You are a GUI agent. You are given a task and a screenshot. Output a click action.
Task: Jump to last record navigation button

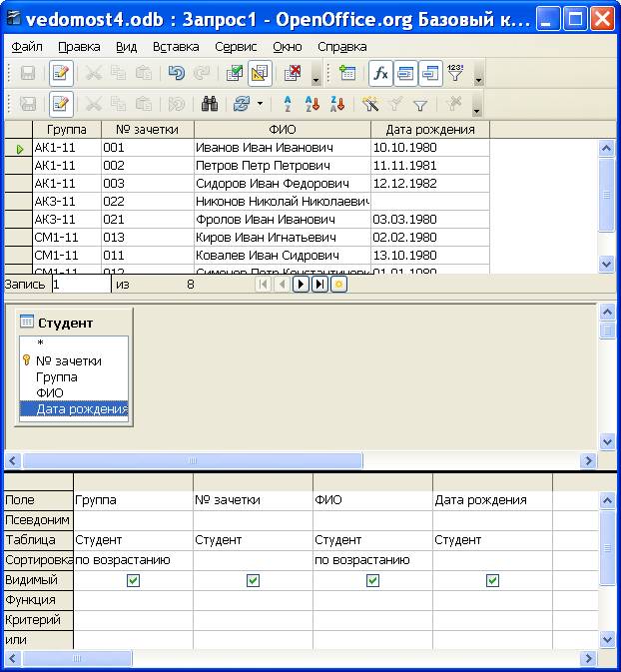[x=319, y=285]
